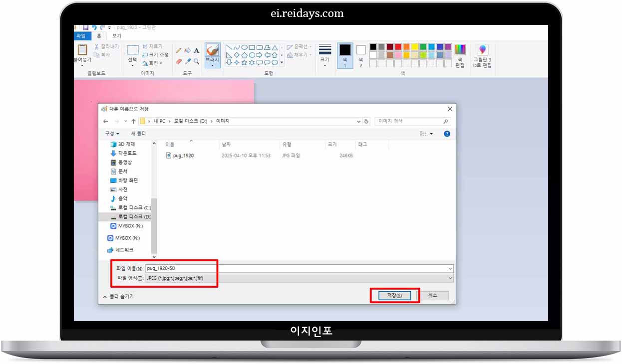
Task: Open Edit with Paint 3D
Action: point(481,55)
